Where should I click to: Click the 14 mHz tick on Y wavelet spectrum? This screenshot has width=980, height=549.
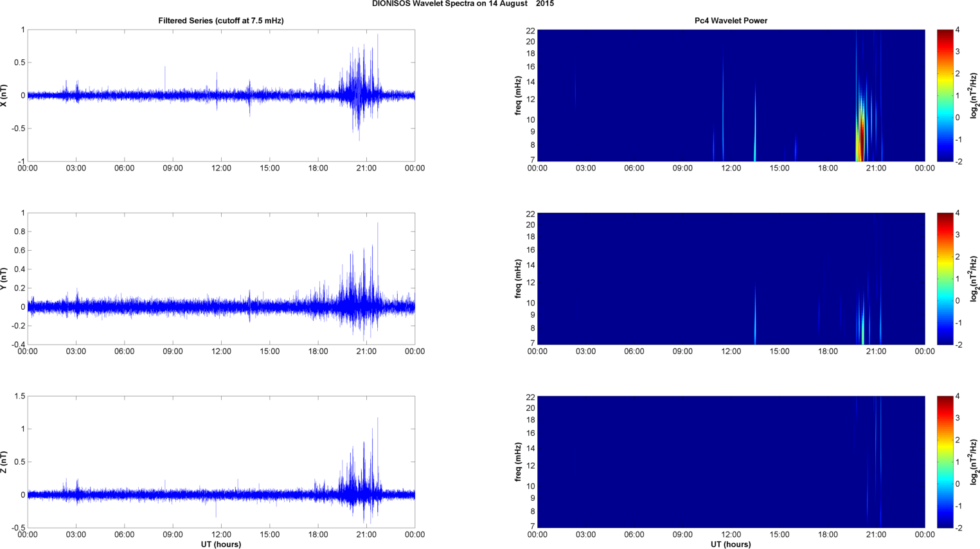(530, 265)
